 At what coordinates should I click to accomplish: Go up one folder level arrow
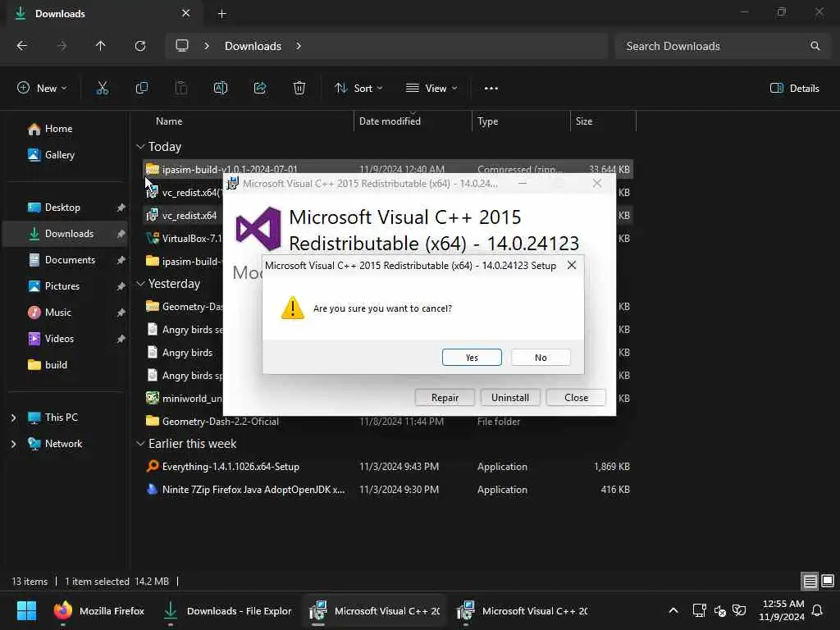click(x=100, y=46)
